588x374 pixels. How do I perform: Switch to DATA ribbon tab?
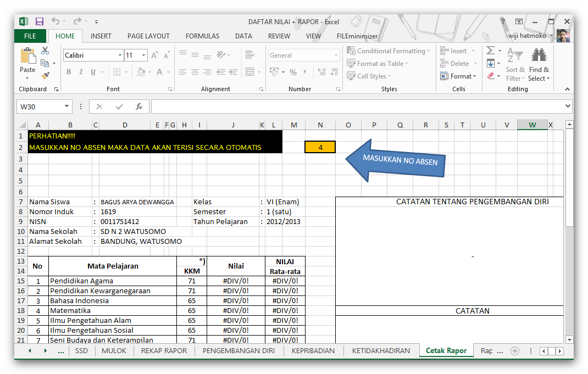tap(244, 36)
